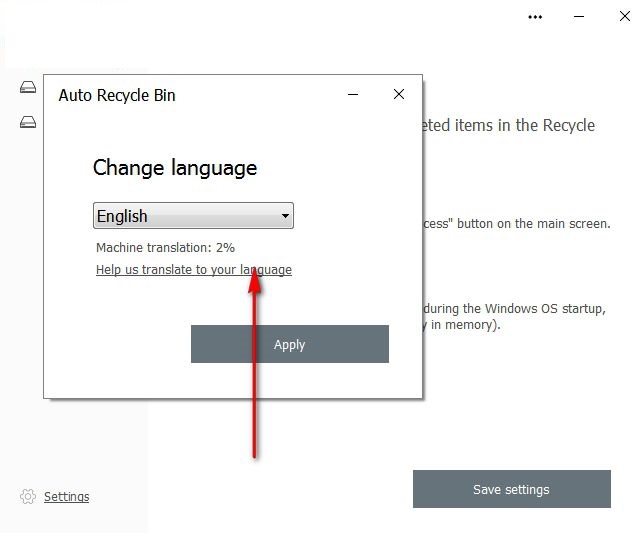This screenshot has width=642, height=533.
Task: Select the first drive icon in sidebar
Action: pos(28,87)
